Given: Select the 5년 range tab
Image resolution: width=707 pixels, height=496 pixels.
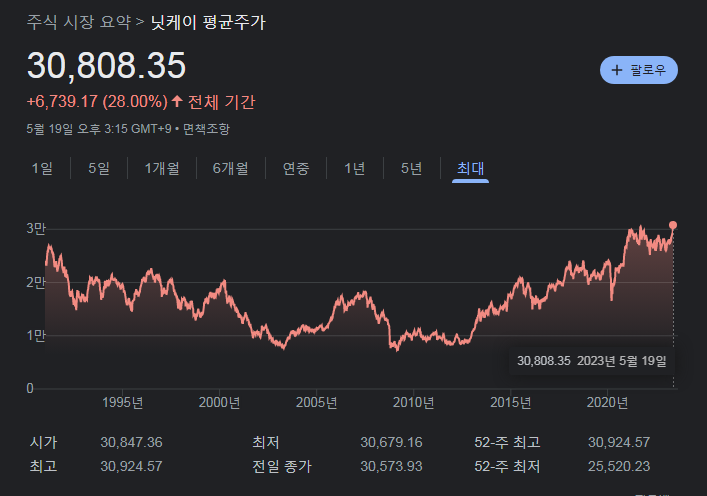Looking at the screenshot, I should click(411, 168).
